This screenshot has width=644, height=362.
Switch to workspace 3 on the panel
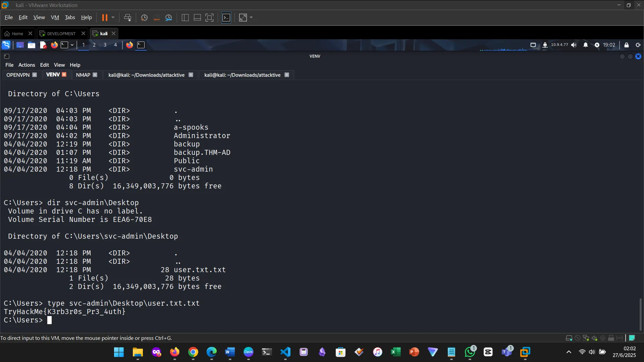click(105, 45)
